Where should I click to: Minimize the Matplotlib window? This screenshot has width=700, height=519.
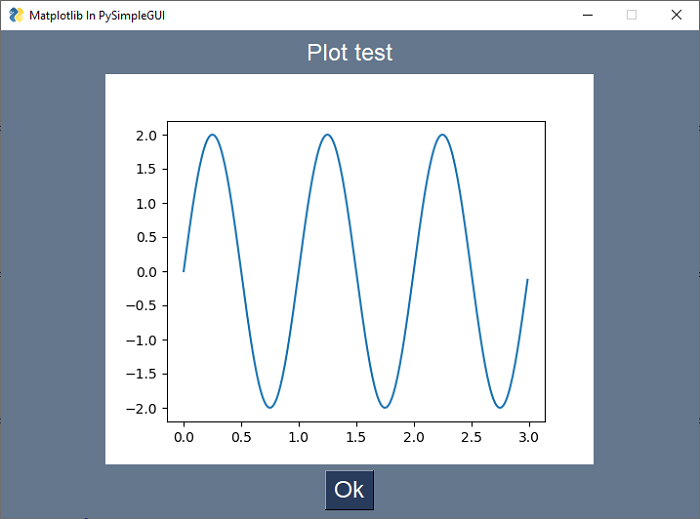[586, 15]
